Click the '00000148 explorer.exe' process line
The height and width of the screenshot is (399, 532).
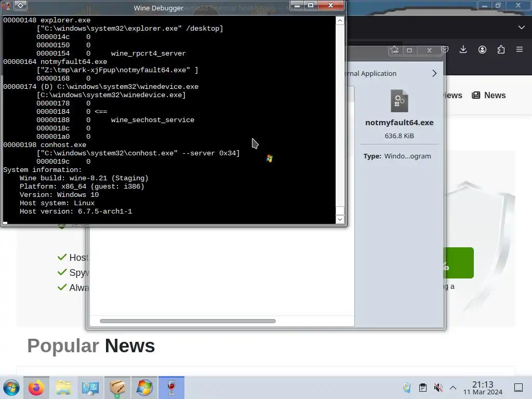click(47, 20)
